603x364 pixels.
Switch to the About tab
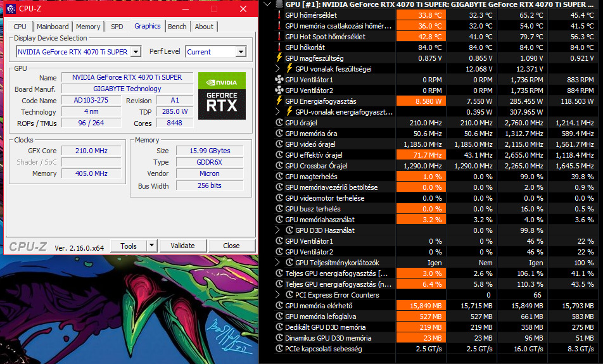coord(204,27)
